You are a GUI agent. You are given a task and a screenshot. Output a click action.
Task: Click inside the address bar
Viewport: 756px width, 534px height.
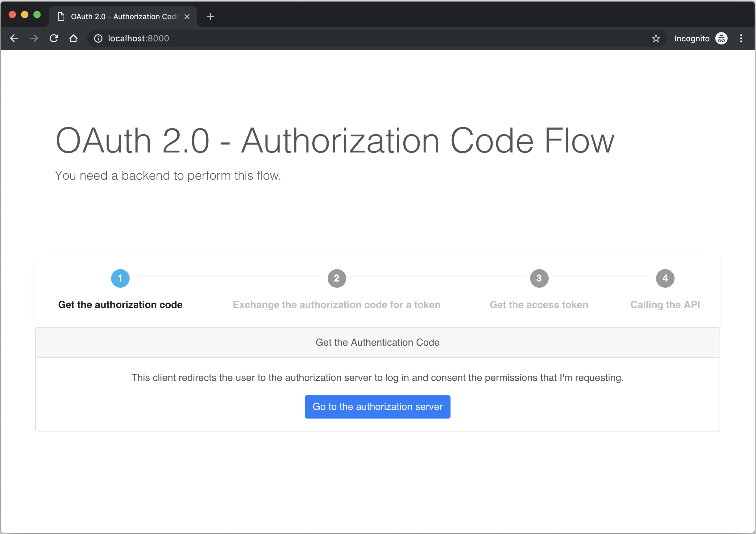[x=231, y=38]
